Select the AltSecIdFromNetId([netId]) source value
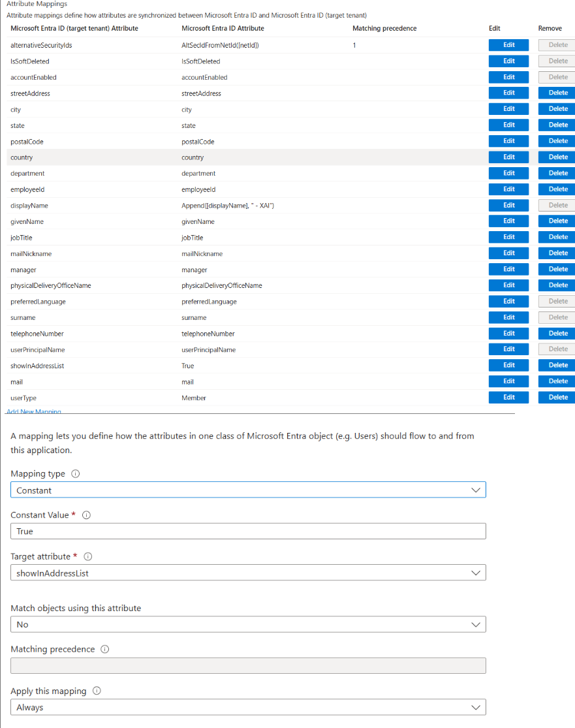Image resolution: width=575 pixels, height=728 pixels. click(220, 45)
